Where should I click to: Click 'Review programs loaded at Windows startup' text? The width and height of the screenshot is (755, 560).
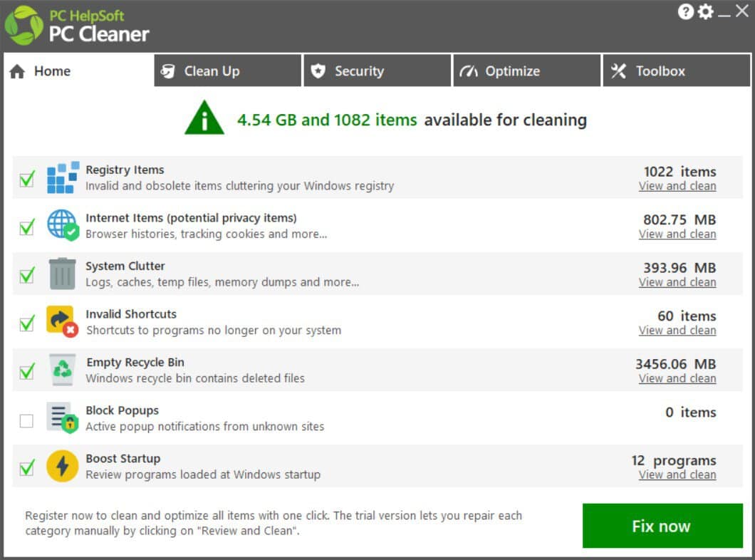tap(203, 475)
